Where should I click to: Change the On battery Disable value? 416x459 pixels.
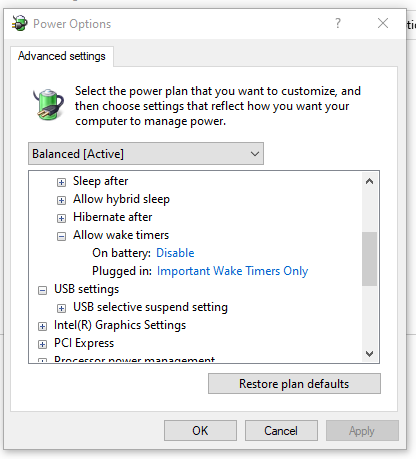pos(175,253)
